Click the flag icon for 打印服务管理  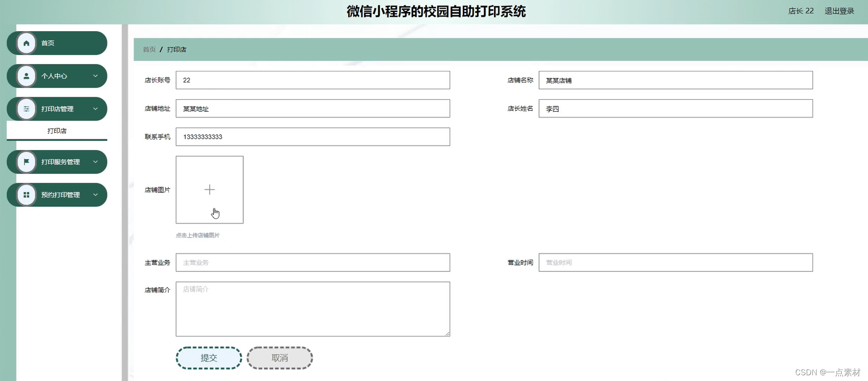26,162
